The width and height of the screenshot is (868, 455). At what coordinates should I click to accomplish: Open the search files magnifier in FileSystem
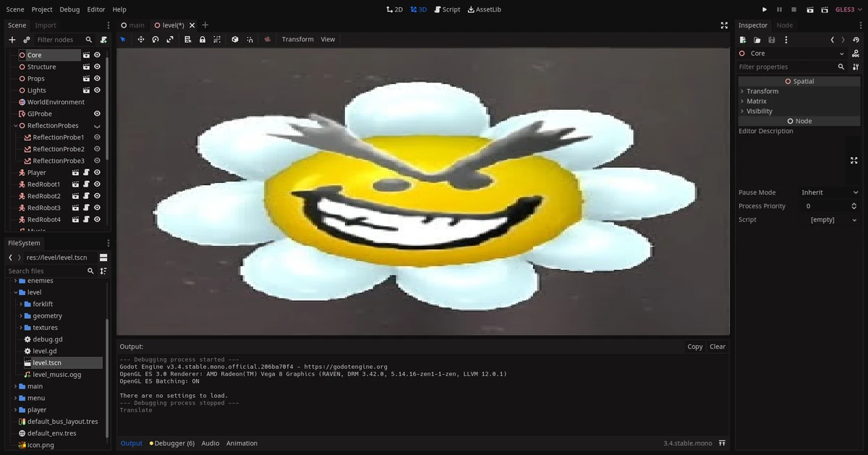click(90, 271)
